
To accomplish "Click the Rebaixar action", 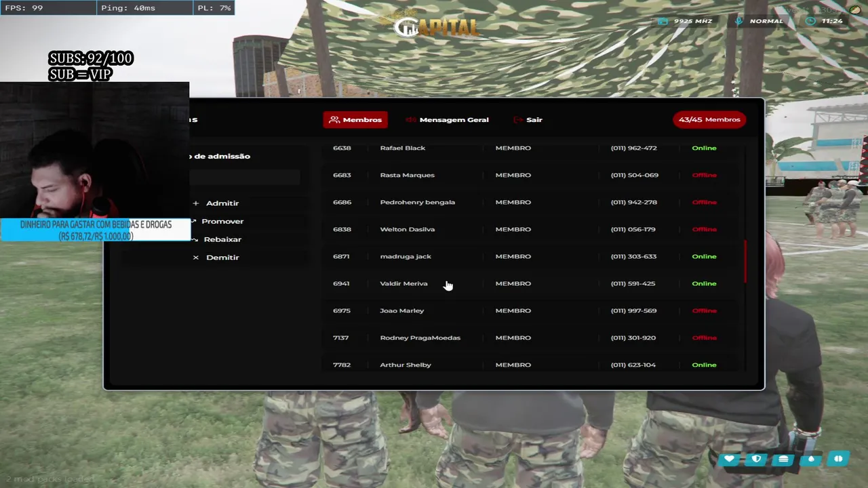I will [222, 239].
